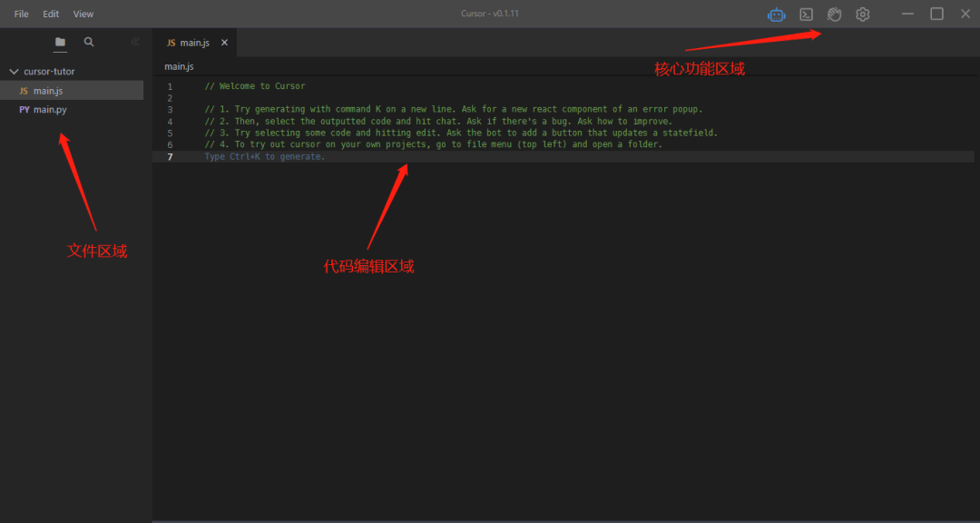Close the main.js editor tab

(x=224, y=43)
